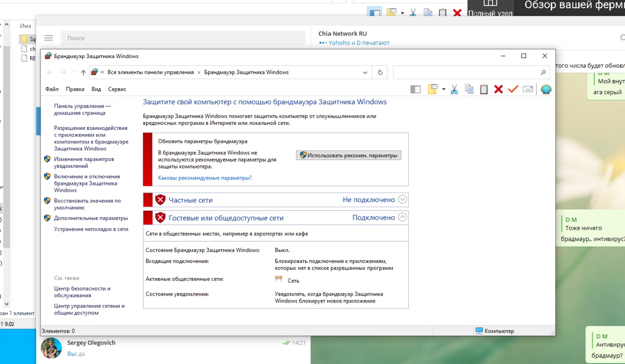Click the 'Chia Network RU' chat header
The height and width of the screenshot is (364, 625).
(342, 34)
